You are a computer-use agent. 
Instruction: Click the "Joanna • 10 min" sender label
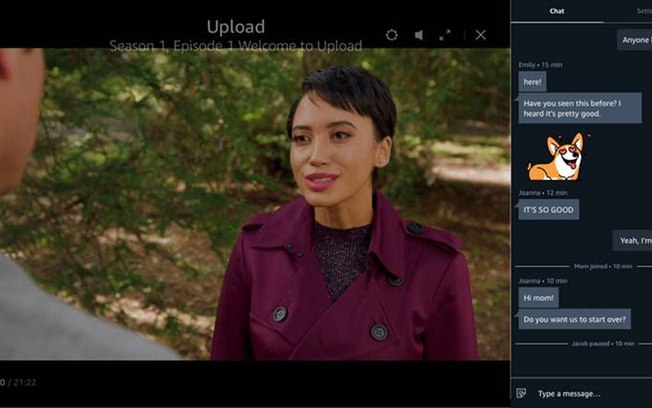543,281
